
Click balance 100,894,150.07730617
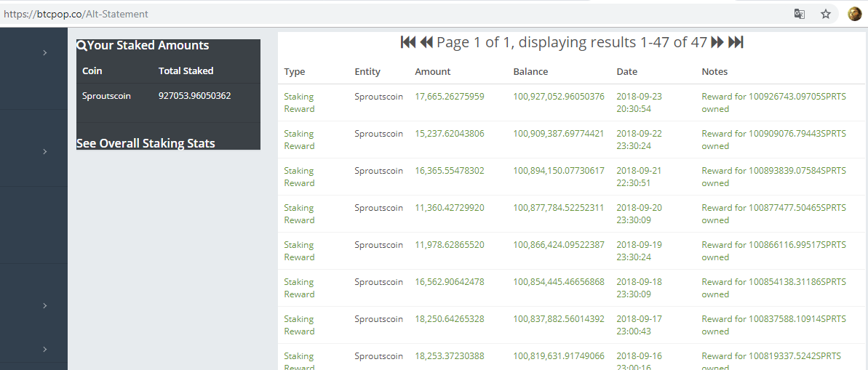point(559,170)
